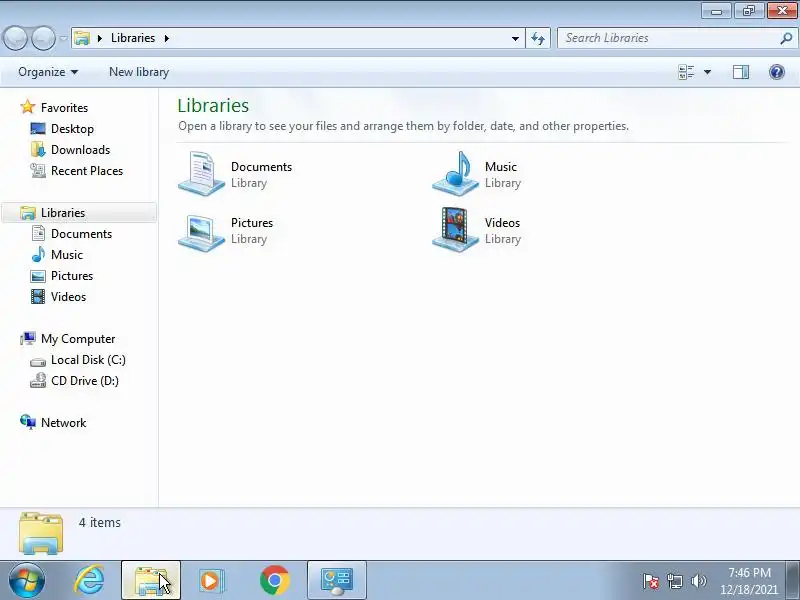The height and width of the screenshot is (600, 800).
Task: Select the Documents library icon in main pane
Action: (202, 174)
